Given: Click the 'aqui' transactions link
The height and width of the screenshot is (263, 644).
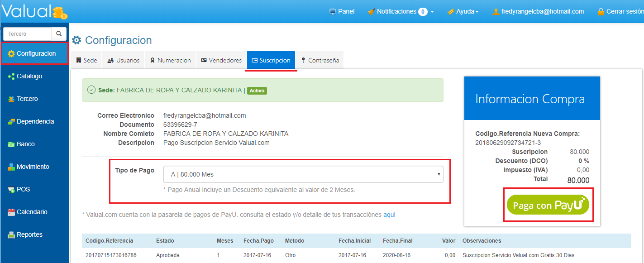Looking at the screenshot, I should [389, 215].
